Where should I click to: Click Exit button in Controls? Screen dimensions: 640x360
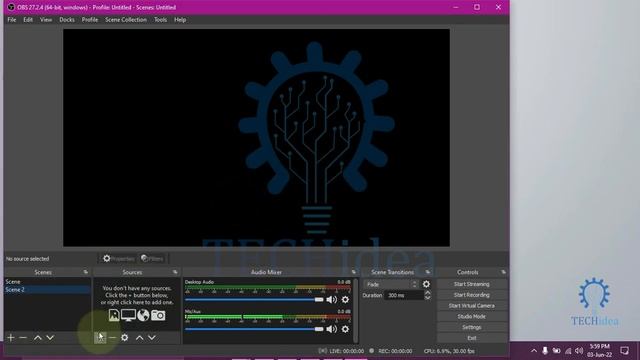471,338
